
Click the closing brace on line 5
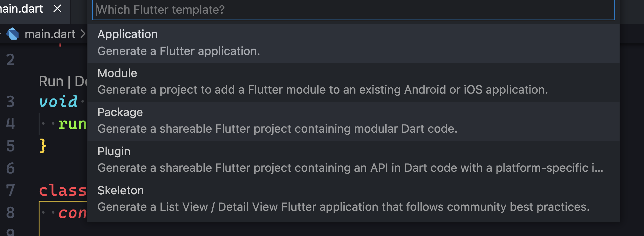pos(43,146)
